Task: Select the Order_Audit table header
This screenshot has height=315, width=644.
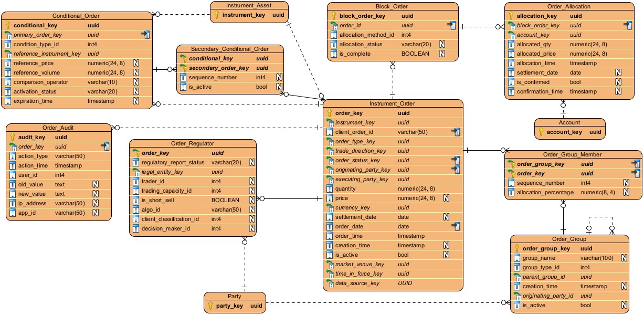Action: point(58,128)
